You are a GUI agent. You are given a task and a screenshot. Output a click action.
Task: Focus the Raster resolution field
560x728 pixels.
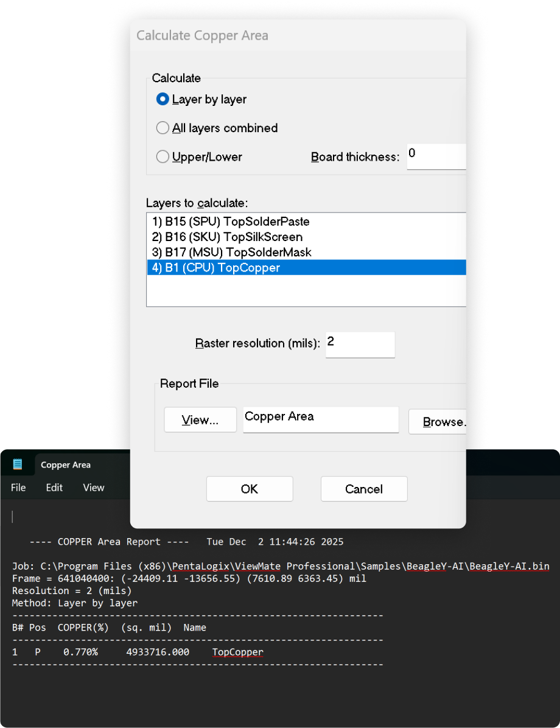coord(360,345)
